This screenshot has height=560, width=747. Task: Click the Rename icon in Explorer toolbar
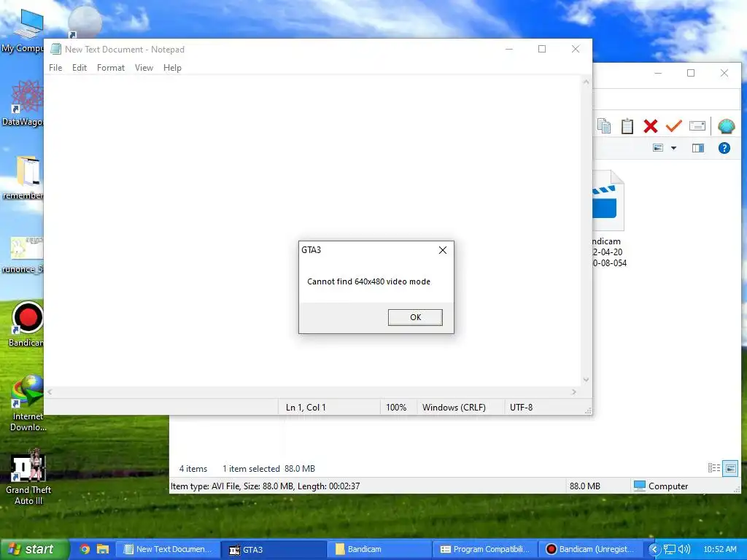coord(697,125)
